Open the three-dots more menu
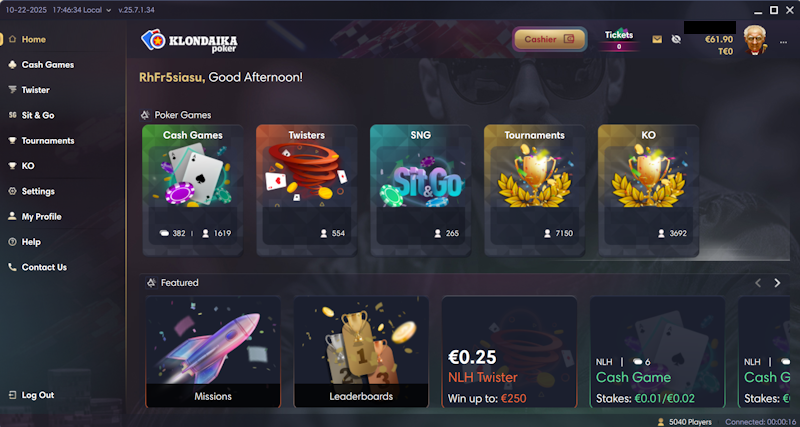The height and width of the screenshot is (427, 800). [x=783, y=43]
